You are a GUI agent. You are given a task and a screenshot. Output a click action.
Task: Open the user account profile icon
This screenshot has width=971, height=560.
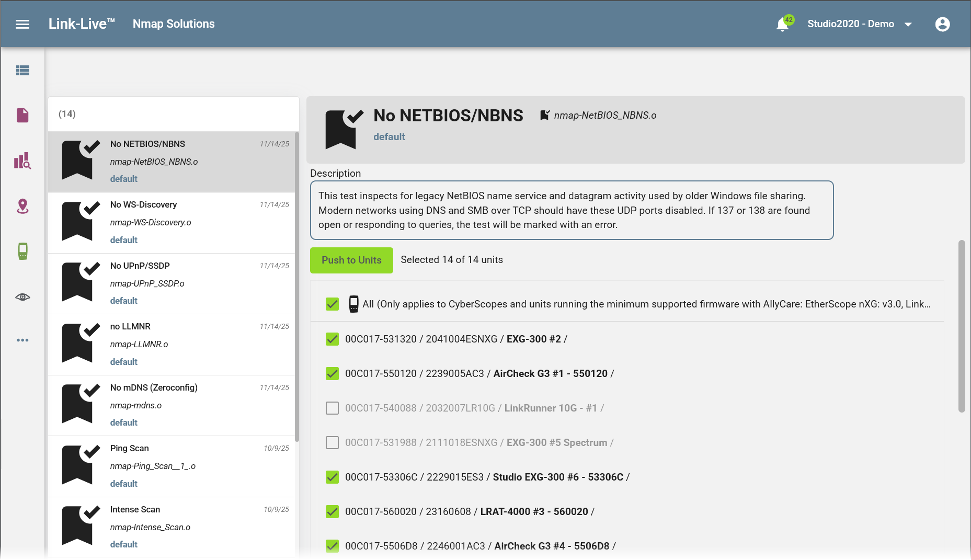942,24
